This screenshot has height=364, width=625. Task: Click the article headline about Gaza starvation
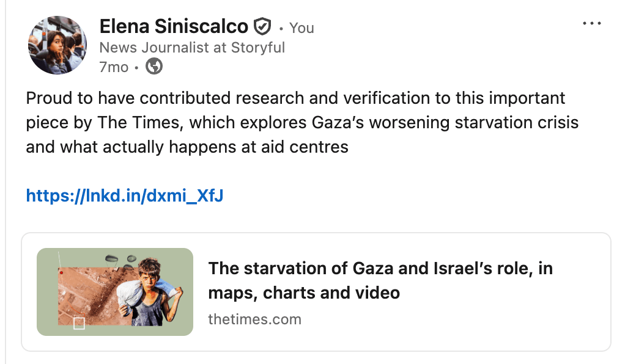(380, 269)
